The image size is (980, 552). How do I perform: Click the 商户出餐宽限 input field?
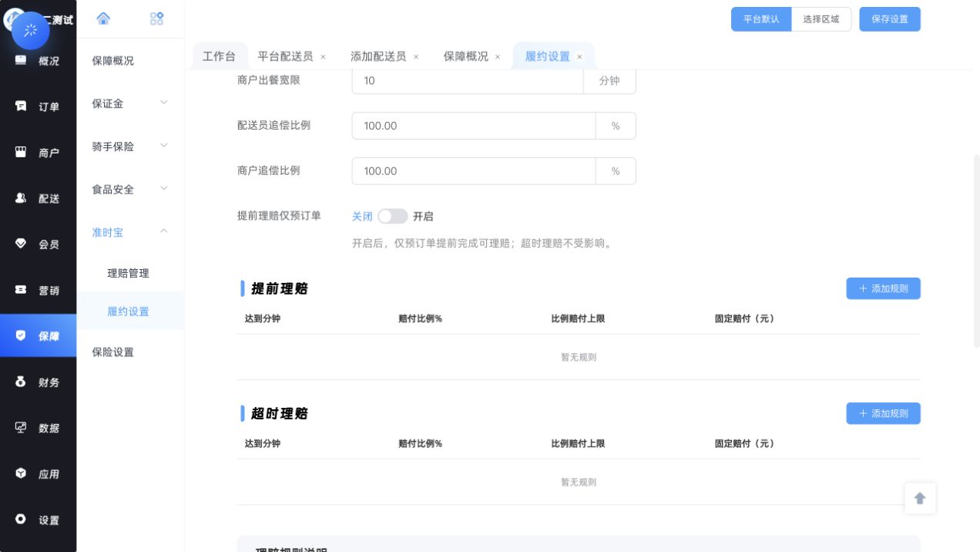[x=468, y=80]
